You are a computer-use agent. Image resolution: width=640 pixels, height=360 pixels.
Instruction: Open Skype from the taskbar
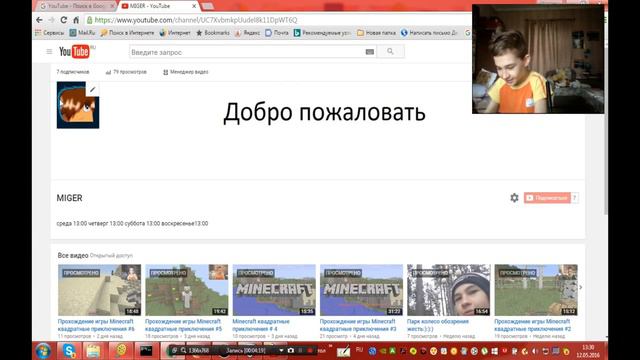pos(69,351)
